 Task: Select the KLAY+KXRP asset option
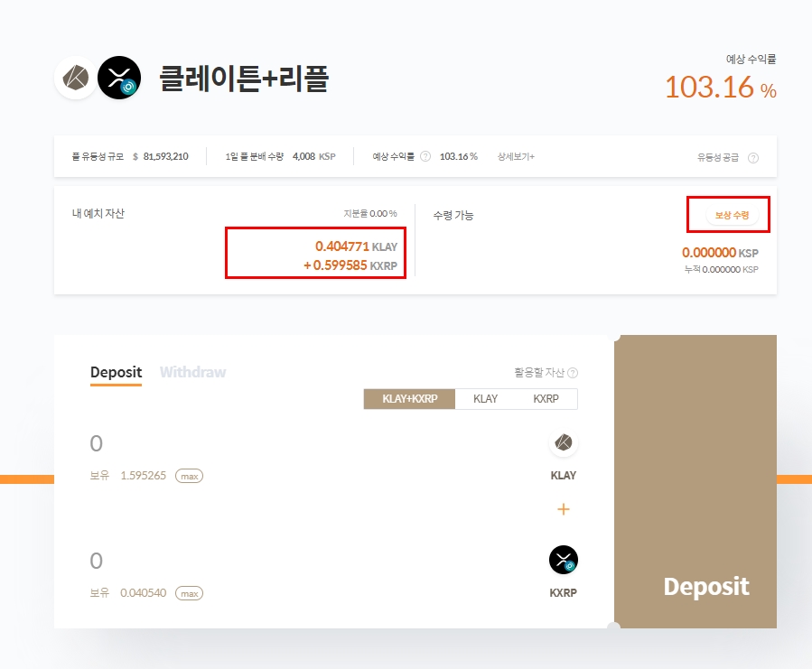click(x=410, y=399)
